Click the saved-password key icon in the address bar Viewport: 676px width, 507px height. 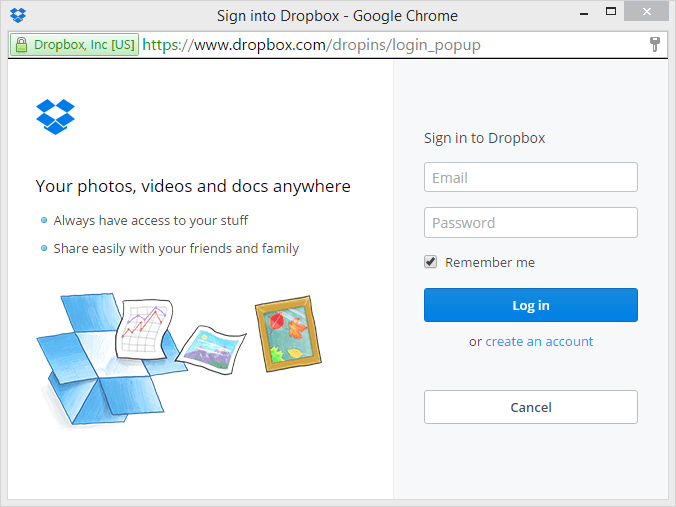coord(654,44)
